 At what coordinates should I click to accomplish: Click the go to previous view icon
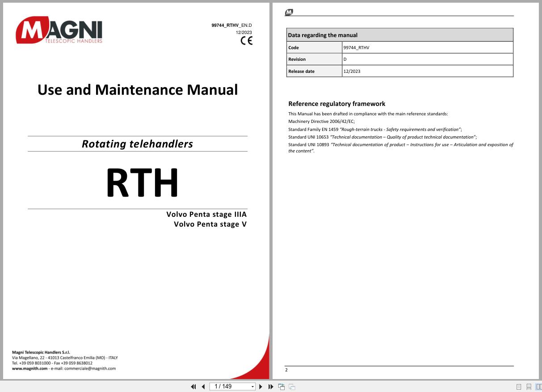tap(282, 387)
